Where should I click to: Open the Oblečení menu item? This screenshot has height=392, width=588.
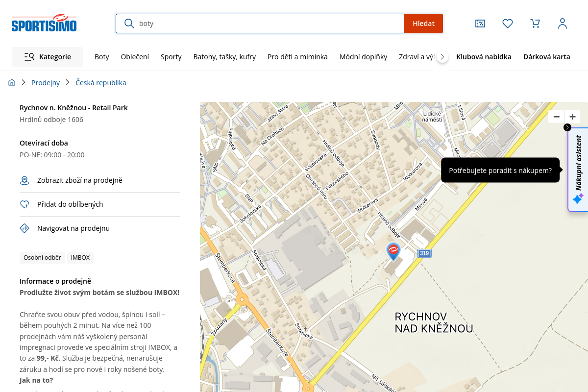coord(135,57)
